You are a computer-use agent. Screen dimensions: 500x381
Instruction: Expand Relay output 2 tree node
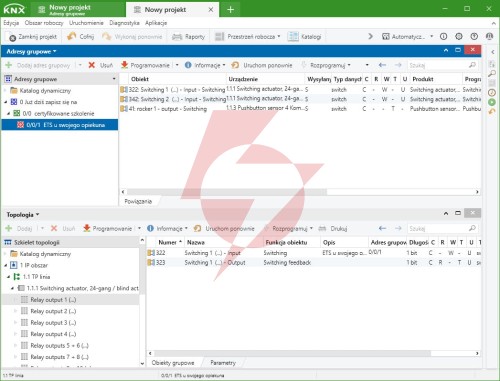click(15, 311)
